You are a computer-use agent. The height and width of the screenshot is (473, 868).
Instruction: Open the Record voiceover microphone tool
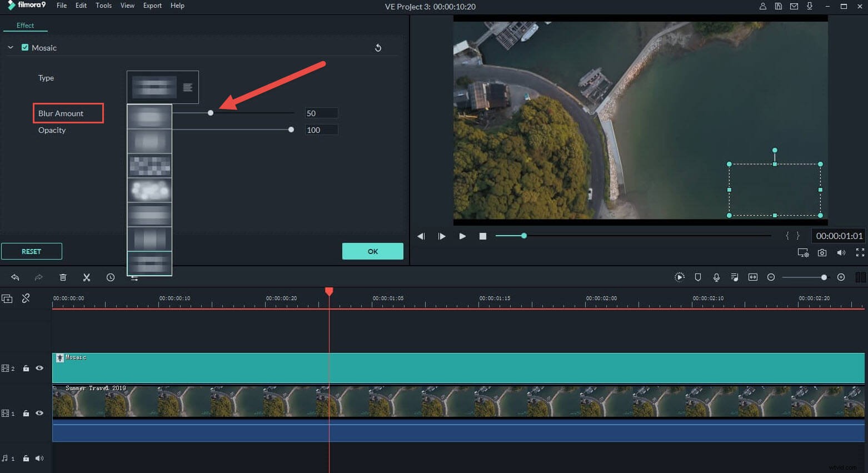716,277
